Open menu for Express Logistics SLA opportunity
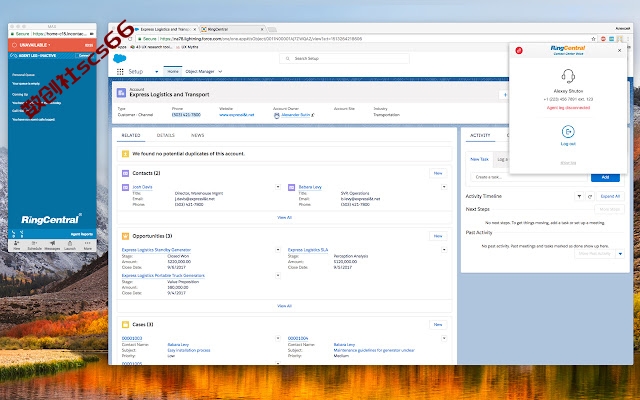The image size is (640, 400). pos(444,250)
